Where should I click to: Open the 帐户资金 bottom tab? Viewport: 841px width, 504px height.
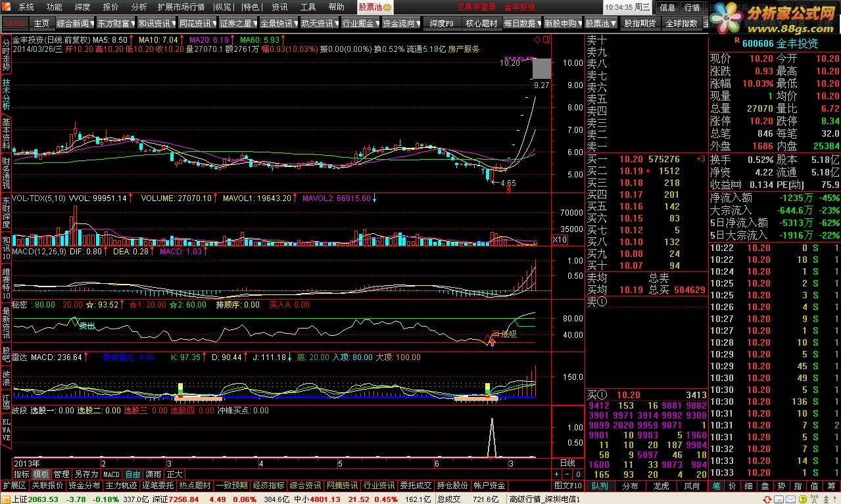coord(489,486)
